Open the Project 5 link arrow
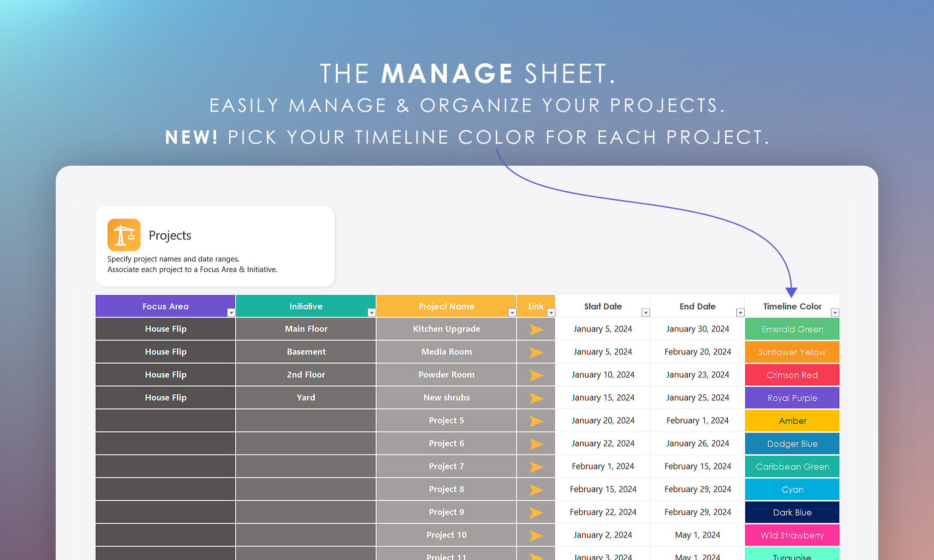Image resolution: width=934 pixels, height=560 pixels. (x=536, y=421)
